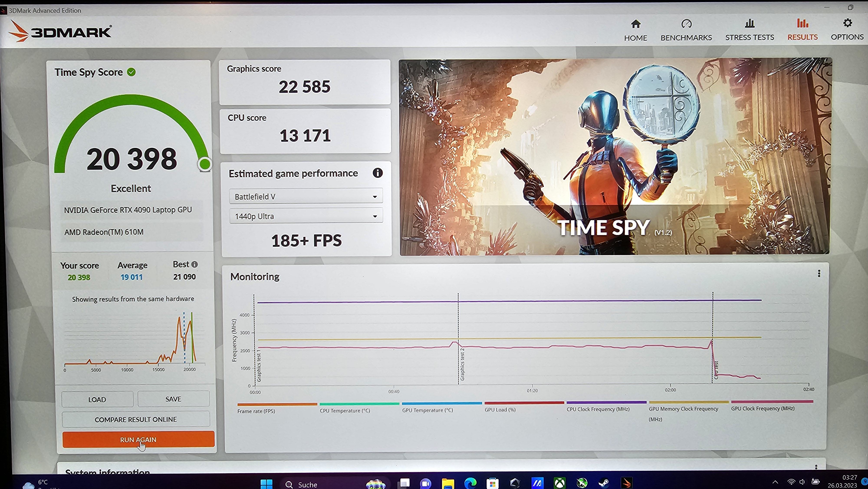Click the Graphics test 2 marker line

(x=458, y=338)
